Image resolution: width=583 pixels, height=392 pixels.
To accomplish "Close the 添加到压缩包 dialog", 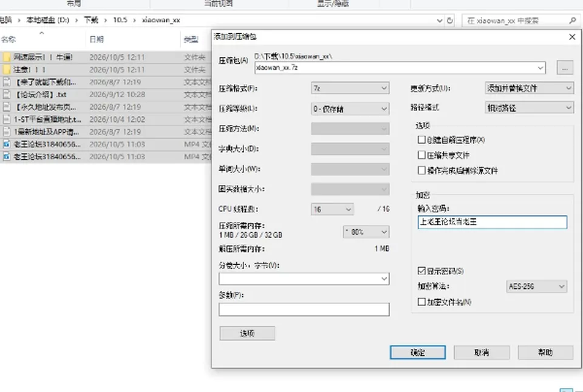I will pos(572,37).
